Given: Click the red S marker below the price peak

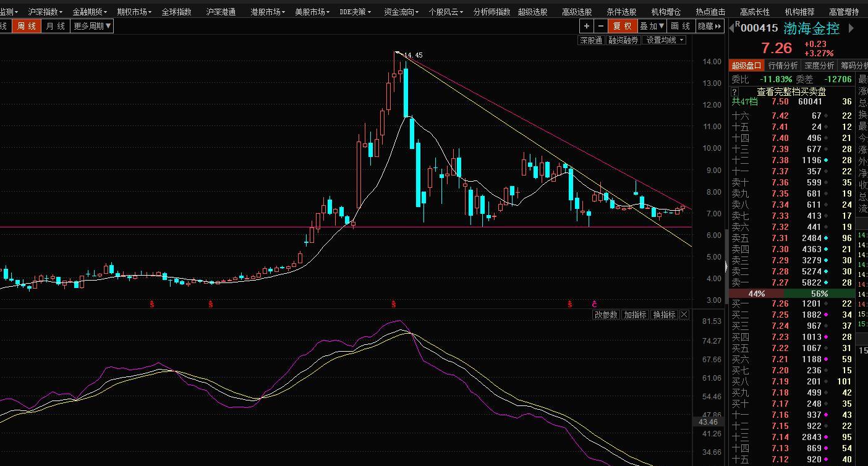Looking at the screenshot, I should coord(393,304).
